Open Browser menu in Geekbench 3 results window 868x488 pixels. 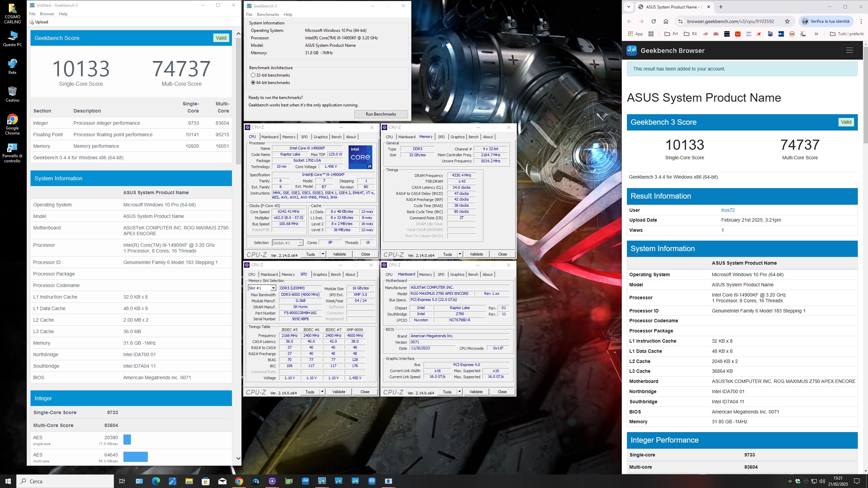coord(47,14)
